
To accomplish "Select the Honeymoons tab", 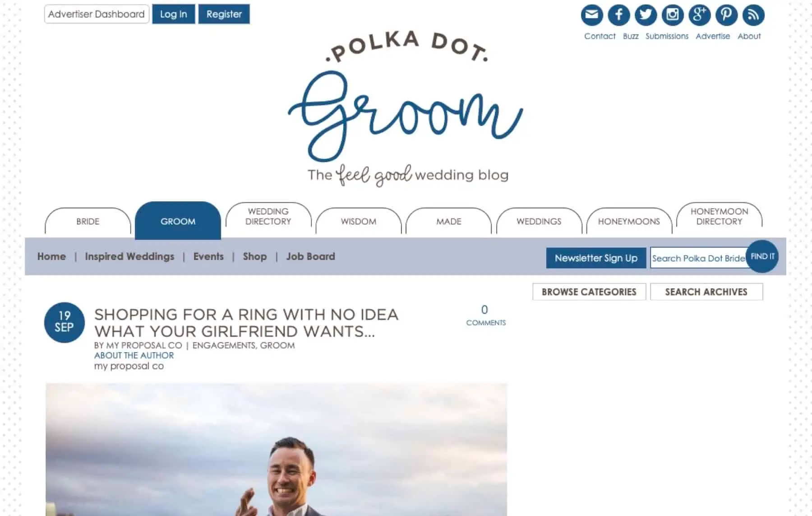I will pos(629,221).
